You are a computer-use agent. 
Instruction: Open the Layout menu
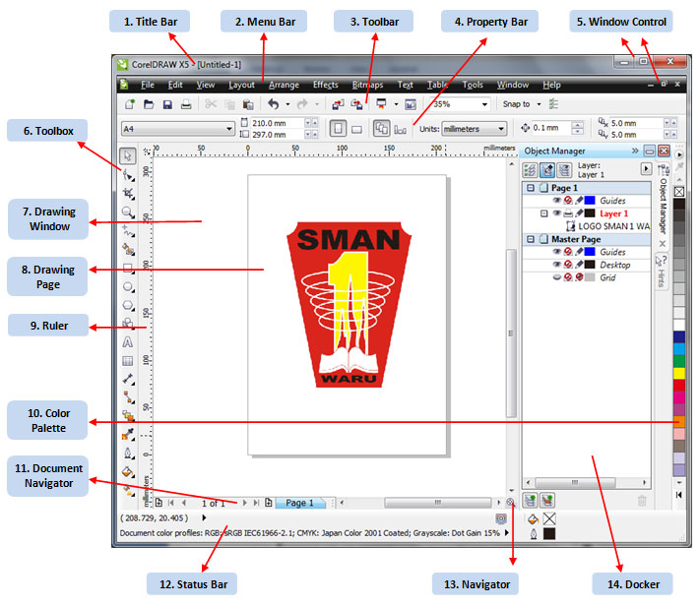pyautogui.click(x=241, y=85)
